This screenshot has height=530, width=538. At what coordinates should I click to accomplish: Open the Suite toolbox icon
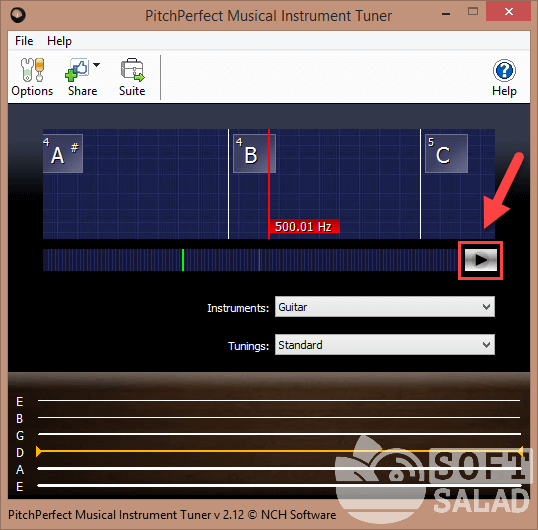(132, 70)
